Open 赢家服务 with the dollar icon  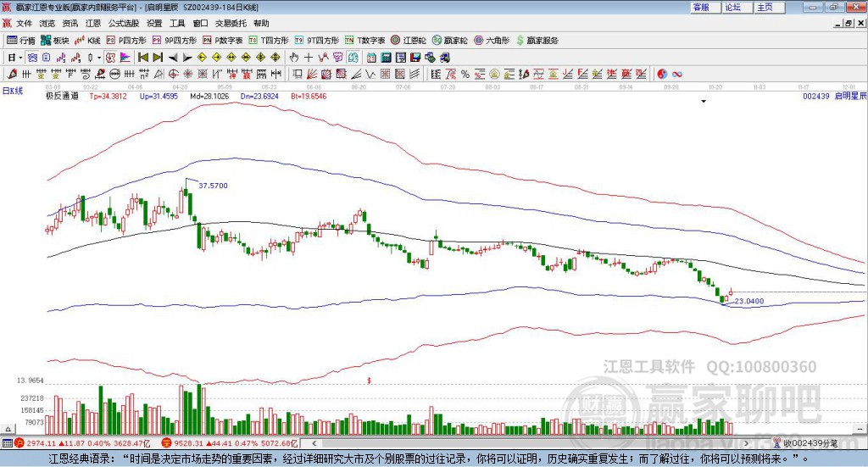537,41
